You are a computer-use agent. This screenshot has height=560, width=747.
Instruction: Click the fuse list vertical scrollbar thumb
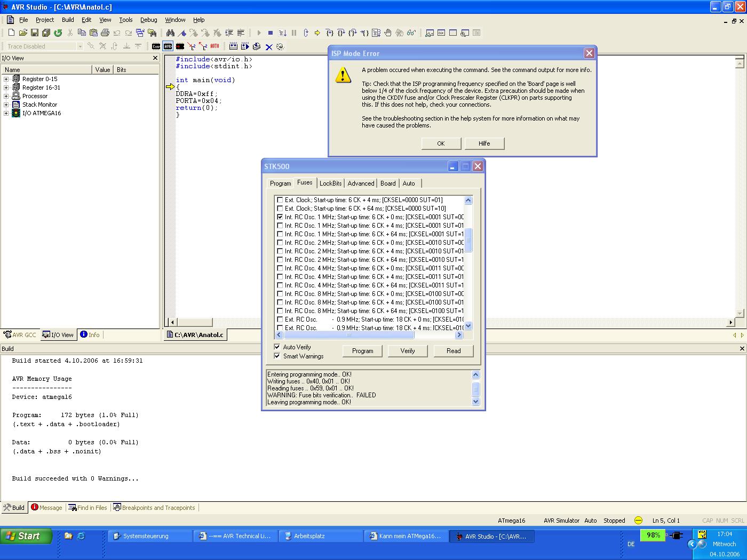(468, 240)
